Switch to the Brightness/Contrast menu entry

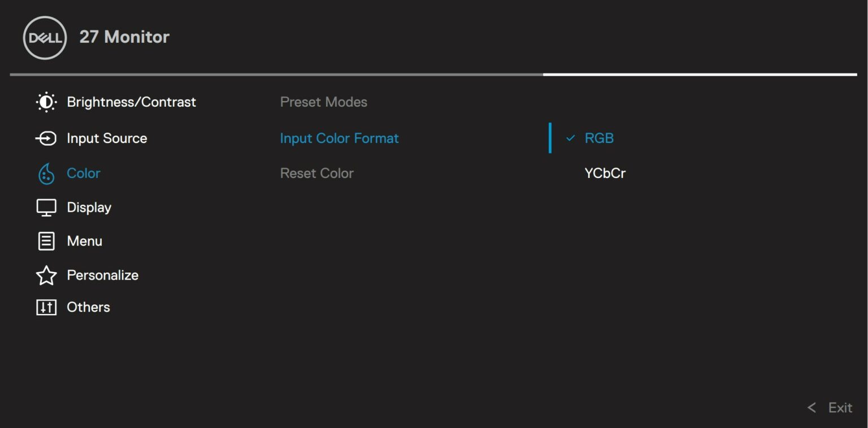[x=132, y=102]
